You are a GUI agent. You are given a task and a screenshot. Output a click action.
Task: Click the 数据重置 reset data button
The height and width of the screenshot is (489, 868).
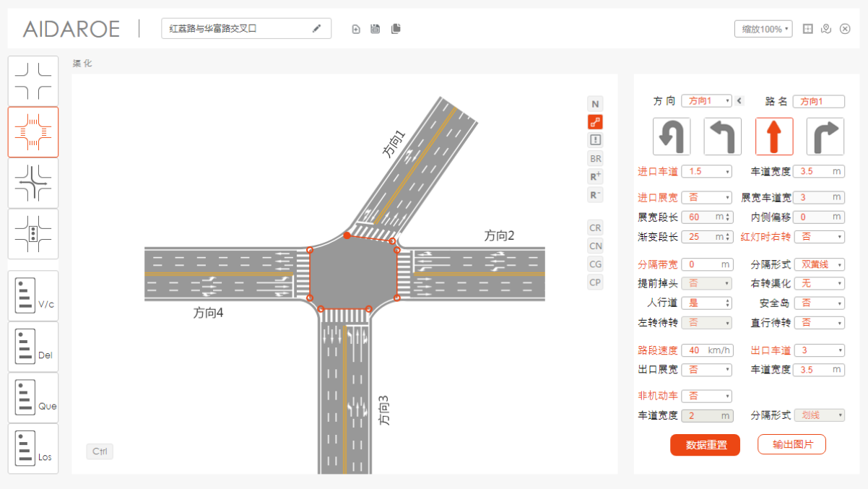(705, 445)
